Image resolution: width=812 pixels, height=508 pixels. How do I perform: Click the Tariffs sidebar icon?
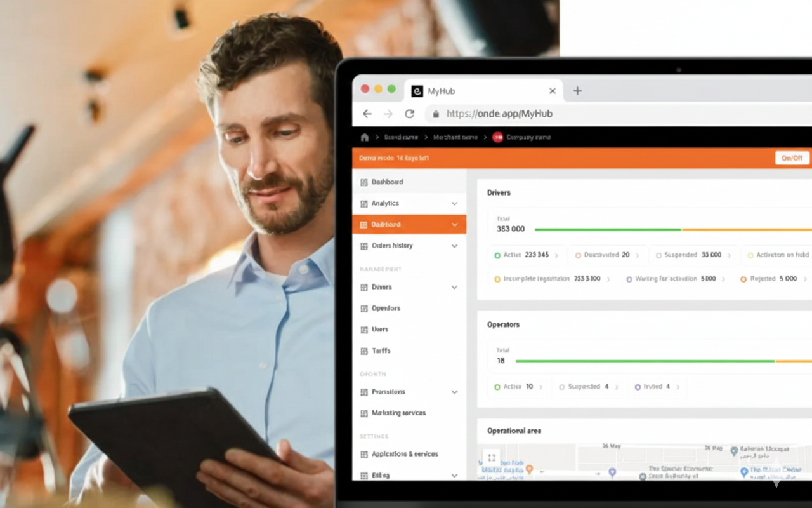tap(364, 351)
